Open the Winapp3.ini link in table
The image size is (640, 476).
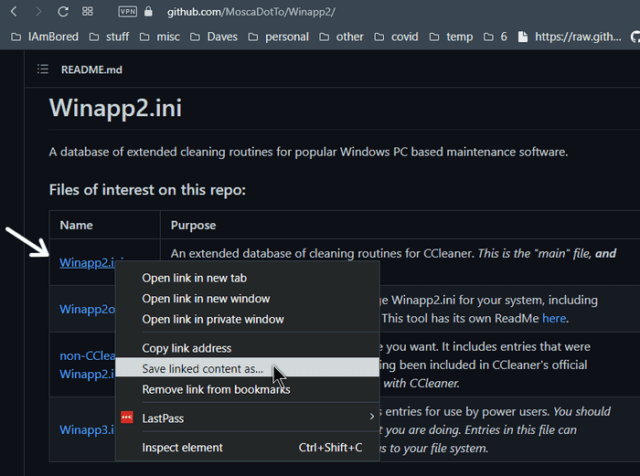click(x=87, y=429)
